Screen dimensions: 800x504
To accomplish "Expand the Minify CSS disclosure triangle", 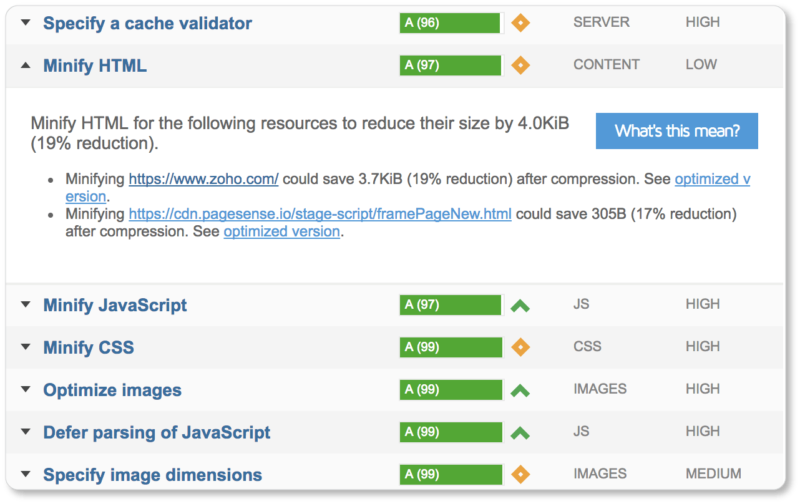I will click(26, 347).
